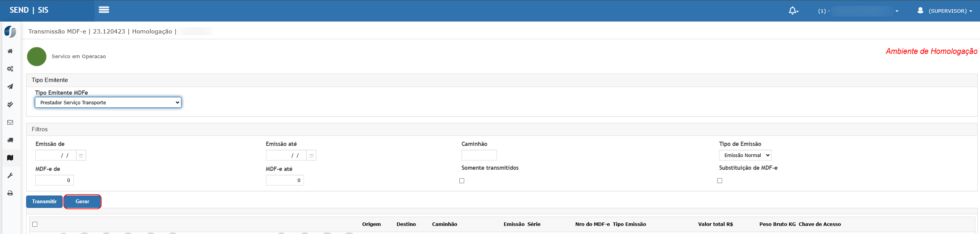980x234 pixels.
Task: Open the notifications bell
Action: (793, 11)
